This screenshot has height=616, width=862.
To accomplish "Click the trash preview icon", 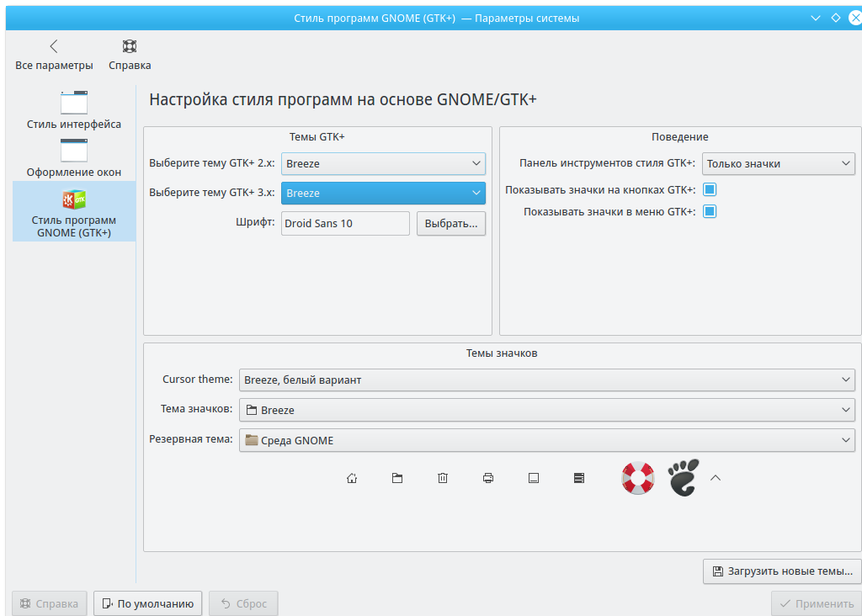I will (x=443, y=478).
